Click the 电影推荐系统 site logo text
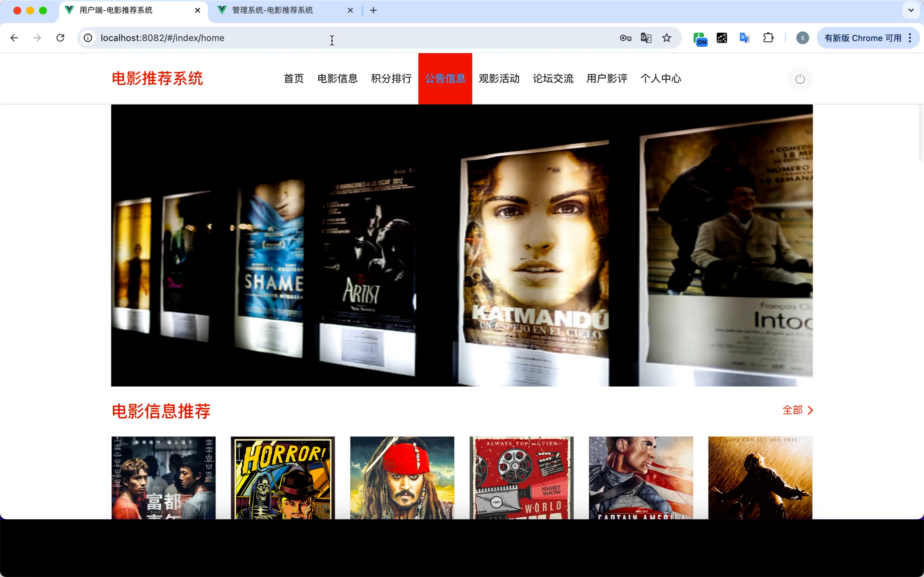The width and height of the screenshot is (924, 577). [x=157, y=79]
